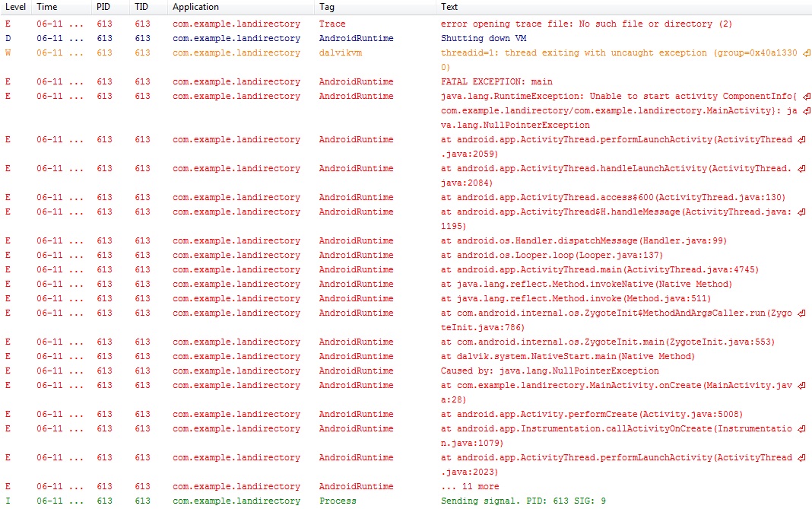Click the "Trace" tag cell
This screenshot has width=812, height=509.
click(x=332, y=24)
